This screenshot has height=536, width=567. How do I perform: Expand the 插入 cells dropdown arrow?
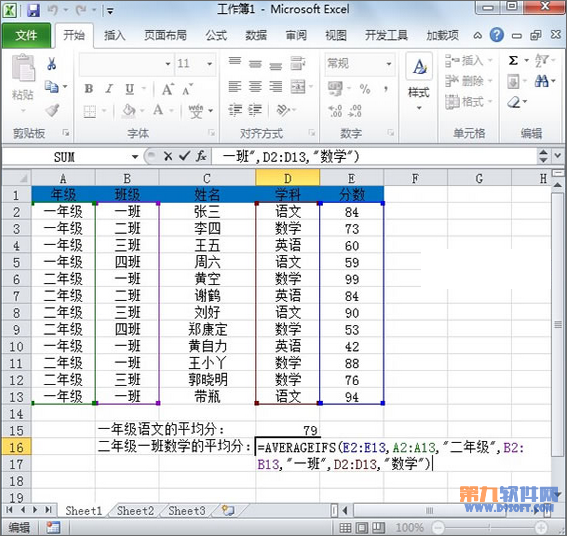click(x=490, y=60)
